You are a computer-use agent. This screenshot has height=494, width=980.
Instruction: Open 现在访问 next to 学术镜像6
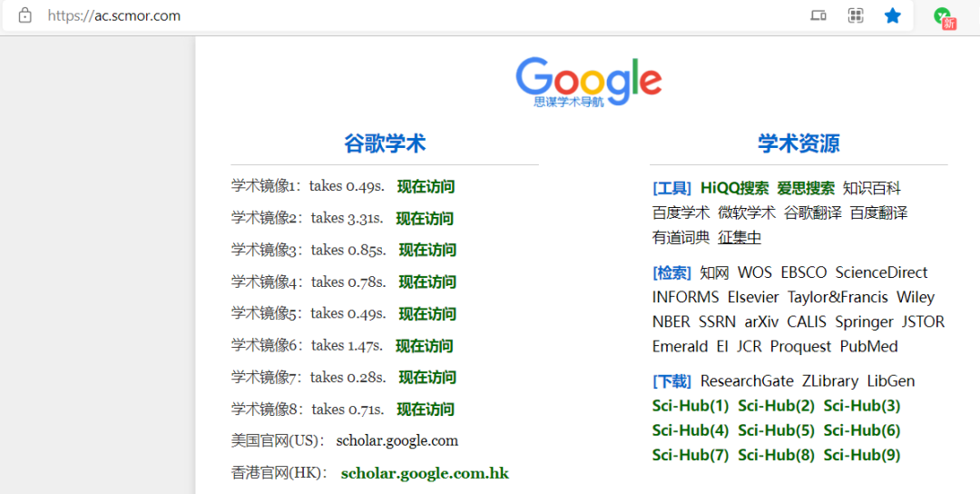click(425, 346)
